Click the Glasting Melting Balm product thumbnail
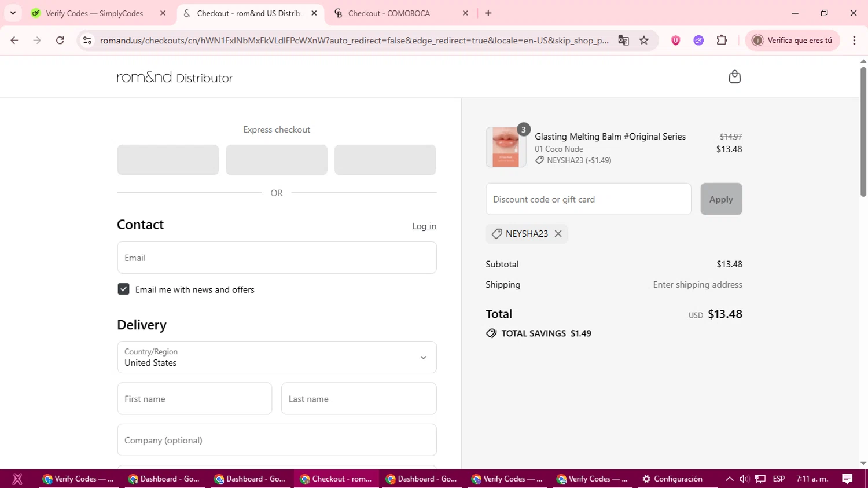Viewport: 868px width, 488px height. click(x=506, y=148)
